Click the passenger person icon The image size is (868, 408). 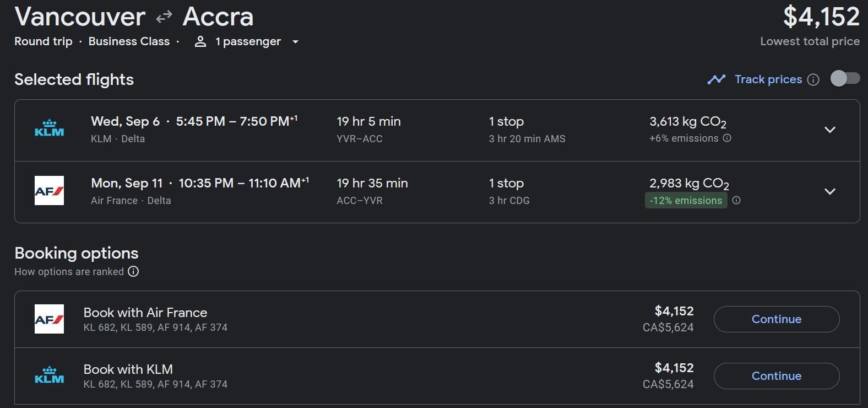coord(200,42)
